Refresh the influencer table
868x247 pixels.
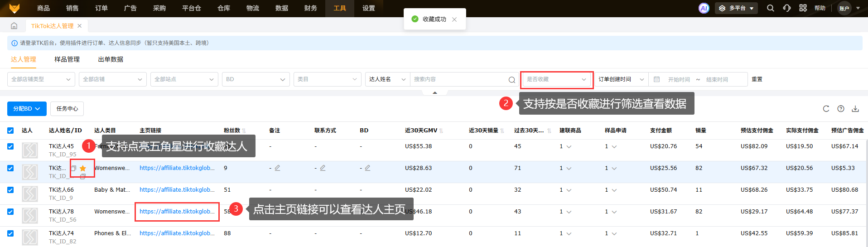826,109
